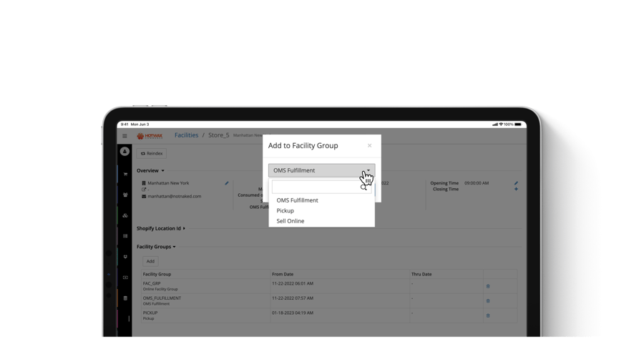The width and height of the screenshot is (644, 347).
Task: Click the pencil icon beside Opening Time
Action: (516, 183)
